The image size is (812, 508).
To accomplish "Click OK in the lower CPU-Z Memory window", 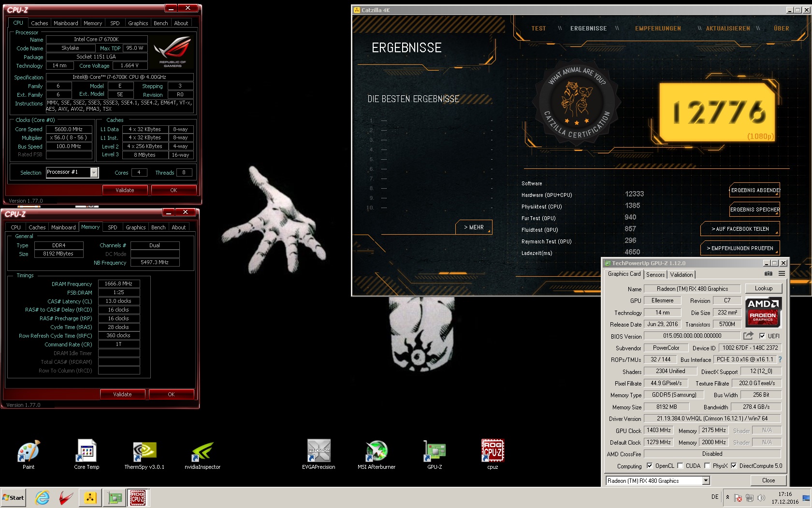I will coord(171,394).
